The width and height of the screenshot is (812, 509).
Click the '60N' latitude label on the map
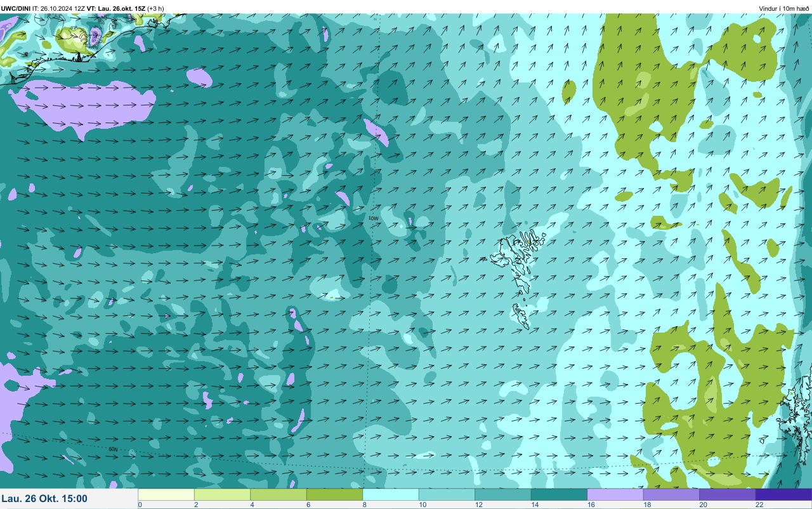113,449
